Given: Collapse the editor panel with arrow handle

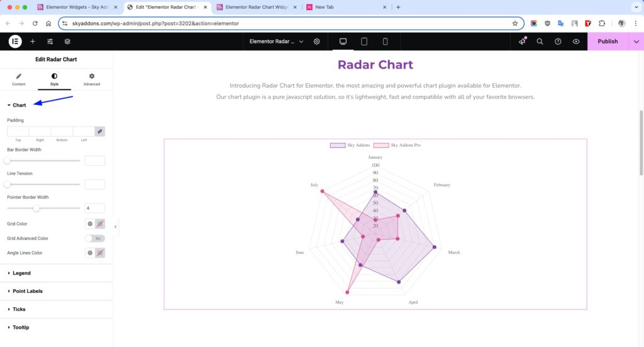Looking at the screenshot, I should pos(116,227).
